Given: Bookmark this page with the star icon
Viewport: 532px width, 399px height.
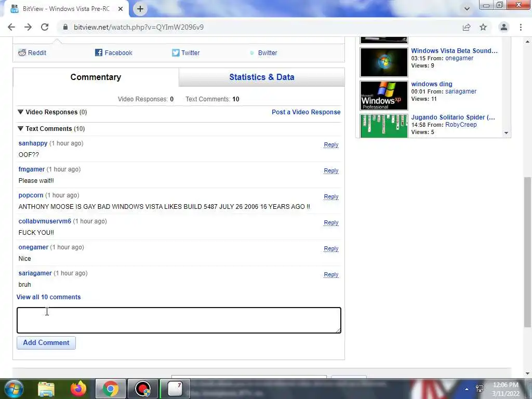Looking at the screenshot, I should click(483, 27).
